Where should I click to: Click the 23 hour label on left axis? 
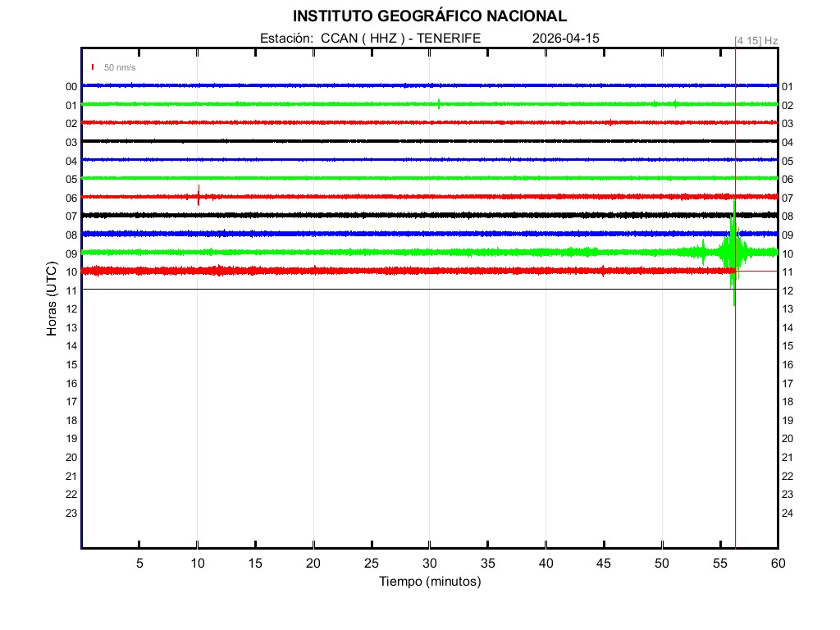71,514
